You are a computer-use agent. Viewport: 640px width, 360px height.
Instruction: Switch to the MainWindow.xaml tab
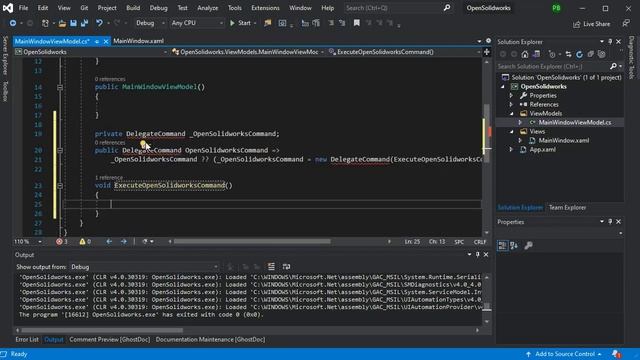pos(138,41)
